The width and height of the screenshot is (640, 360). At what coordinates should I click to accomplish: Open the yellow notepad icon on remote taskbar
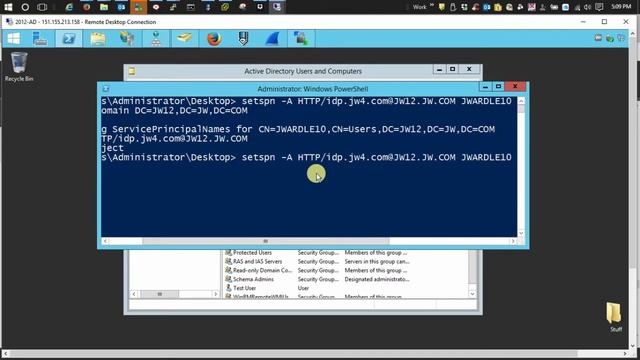(x=185, y=38)
